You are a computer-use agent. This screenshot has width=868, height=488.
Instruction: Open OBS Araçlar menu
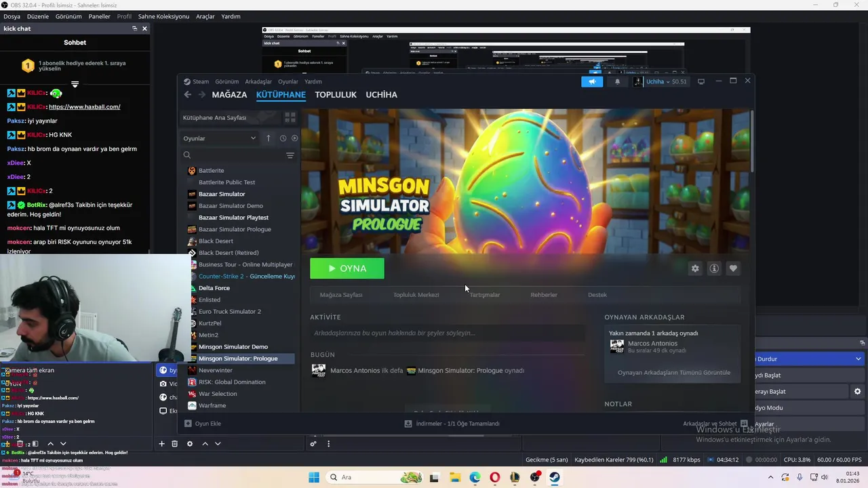205,16
